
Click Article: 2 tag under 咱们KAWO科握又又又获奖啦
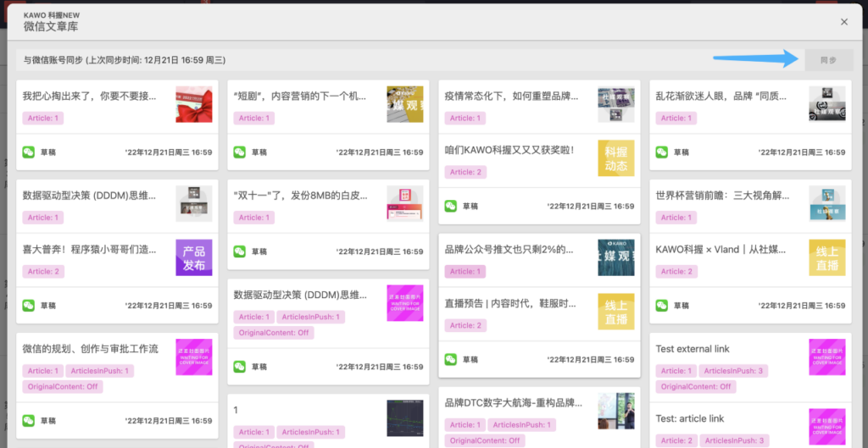(x=465, y=172)
